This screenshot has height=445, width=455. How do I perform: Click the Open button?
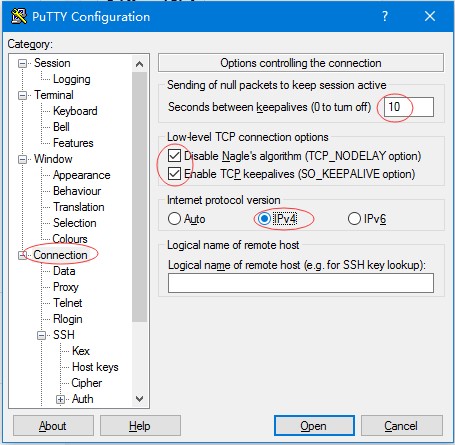click(x=314, y=426)
